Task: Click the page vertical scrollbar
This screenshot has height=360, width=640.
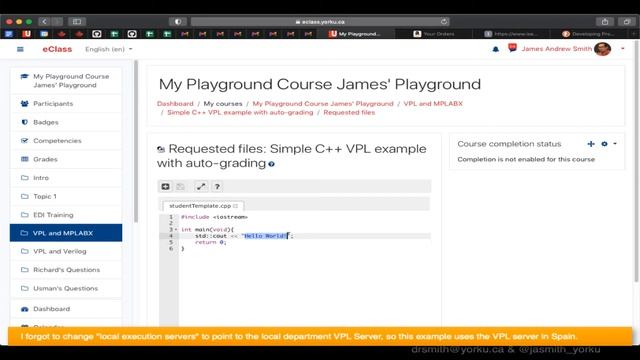Action: tap(636, 161)
